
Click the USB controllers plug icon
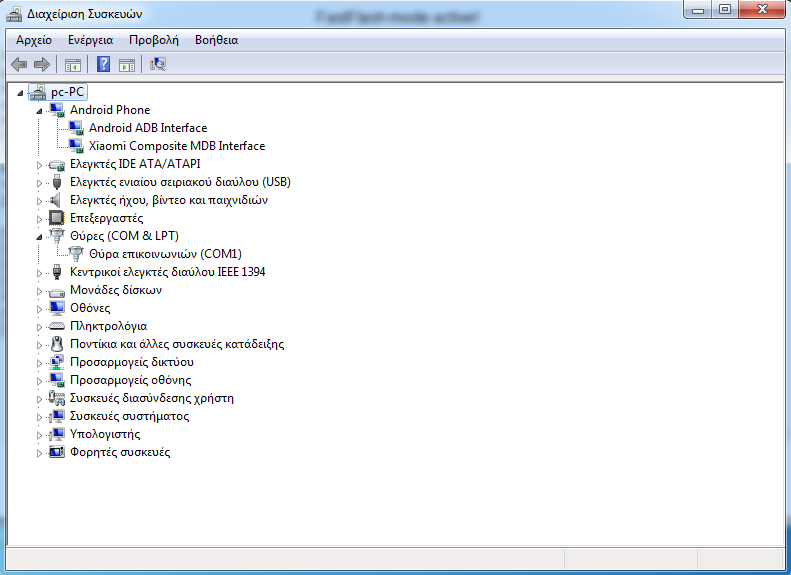click(57, 182)
